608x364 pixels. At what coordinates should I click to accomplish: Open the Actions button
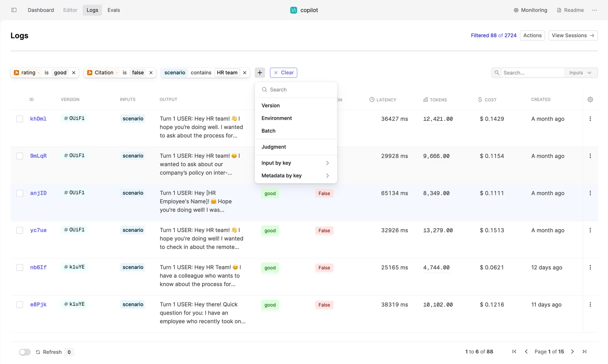(x=532, y=35)
